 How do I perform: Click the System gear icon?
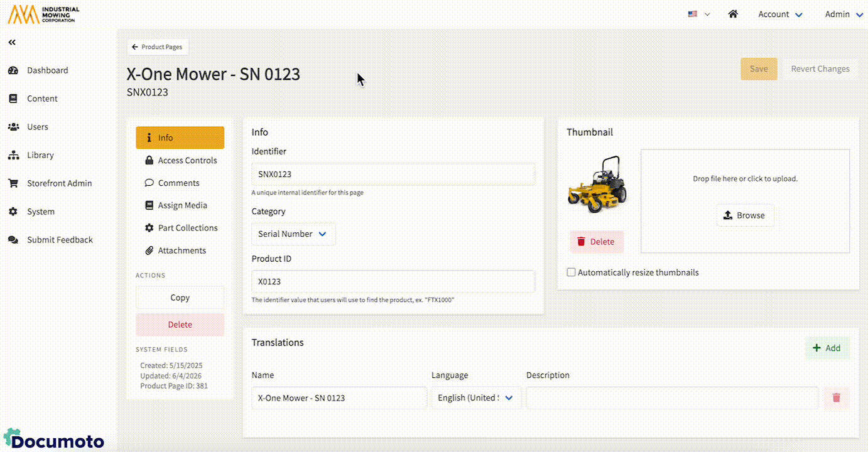click(x=13, y=212)
